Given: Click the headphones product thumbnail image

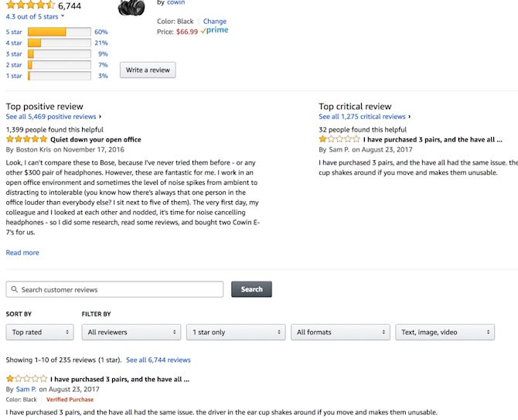Looking at the screenshot, I should pyautogui.click(x=131, y=8).
